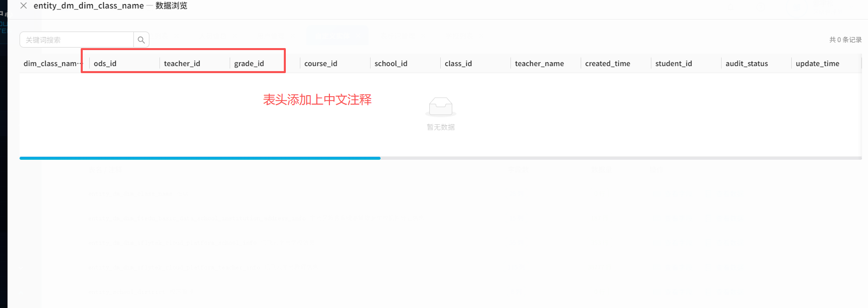Image resolution: width=868 pixels, height=308 pixels.
Task: Click the blue horizontal scrollbar thumb
Action: [200, 158]
